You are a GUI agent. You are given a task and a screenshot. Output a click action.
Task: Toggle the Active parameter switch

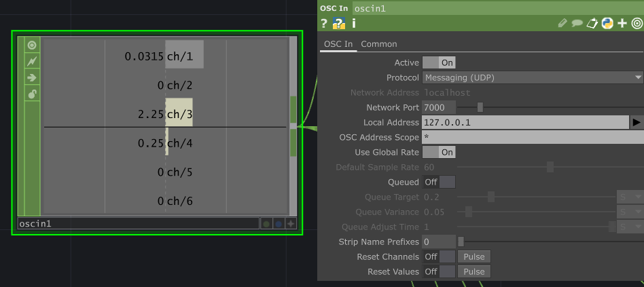(439, 62)
